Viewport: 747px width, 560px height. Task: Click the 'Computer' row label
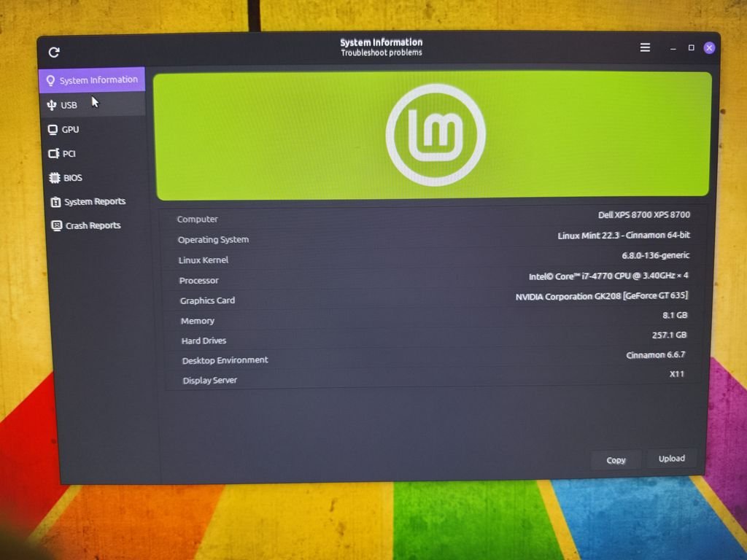[197, 219]
